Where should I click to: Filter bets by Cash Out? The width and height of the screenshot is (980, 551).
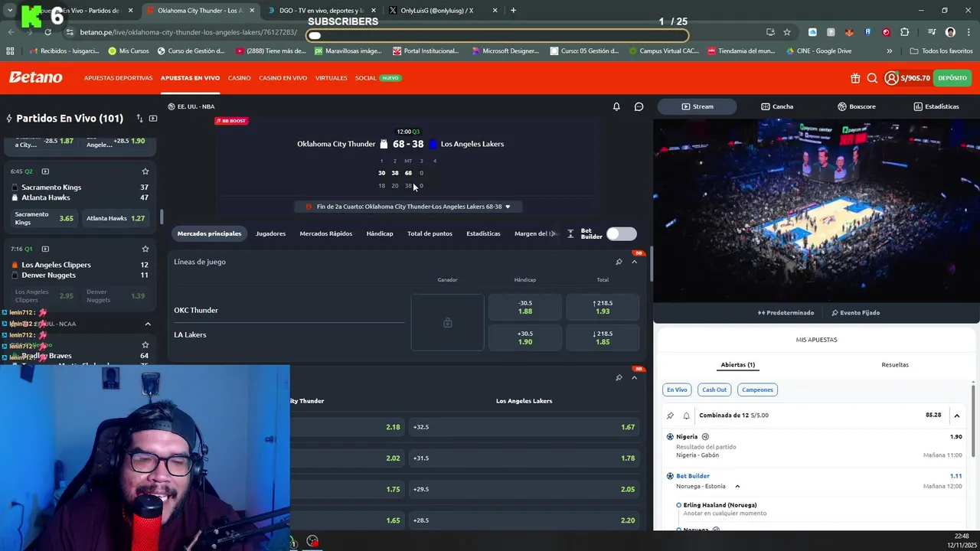[714, 390]
